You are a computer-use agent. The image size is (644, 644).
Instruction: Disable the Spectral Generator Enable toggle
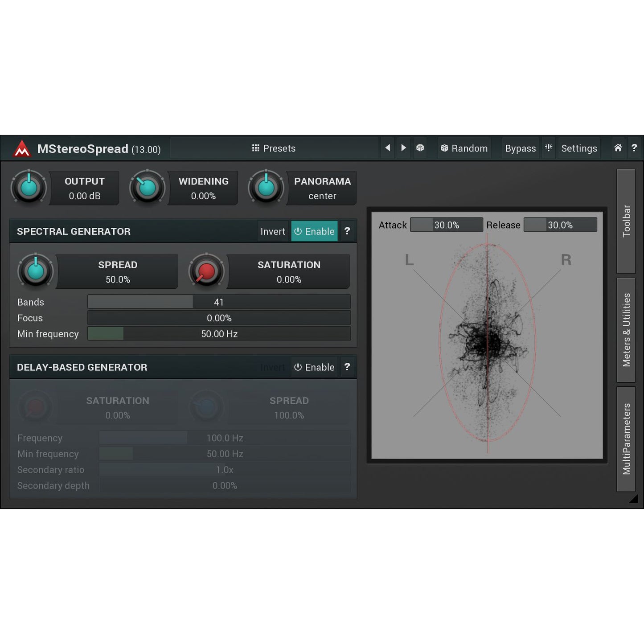pyautogui.click(x=314, y=231)
